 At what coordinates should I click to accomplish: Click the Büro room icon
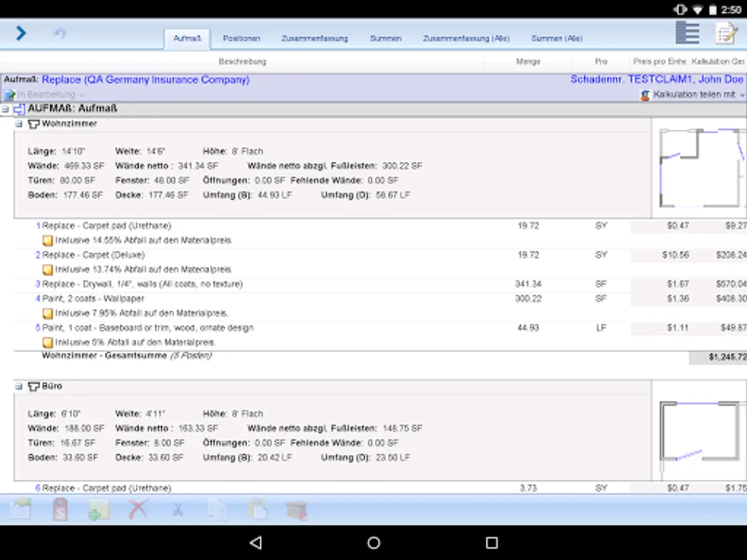[x=34, y=387]
